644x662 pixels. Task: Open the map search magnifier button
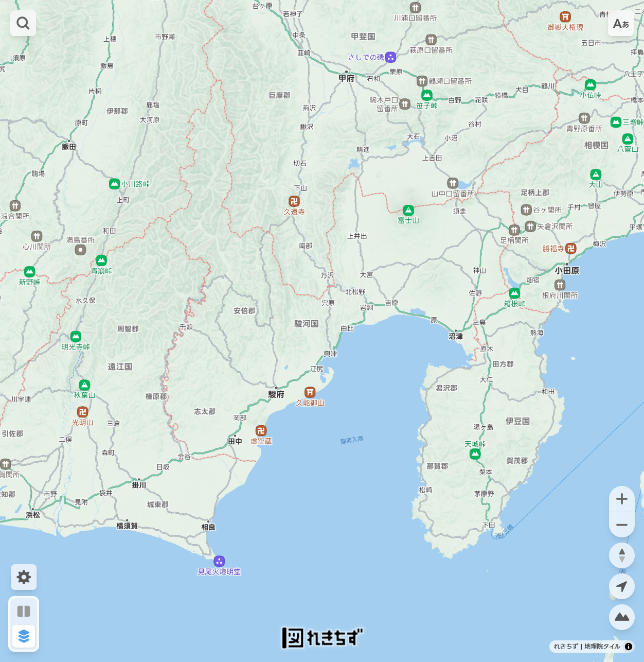point(23,23)
